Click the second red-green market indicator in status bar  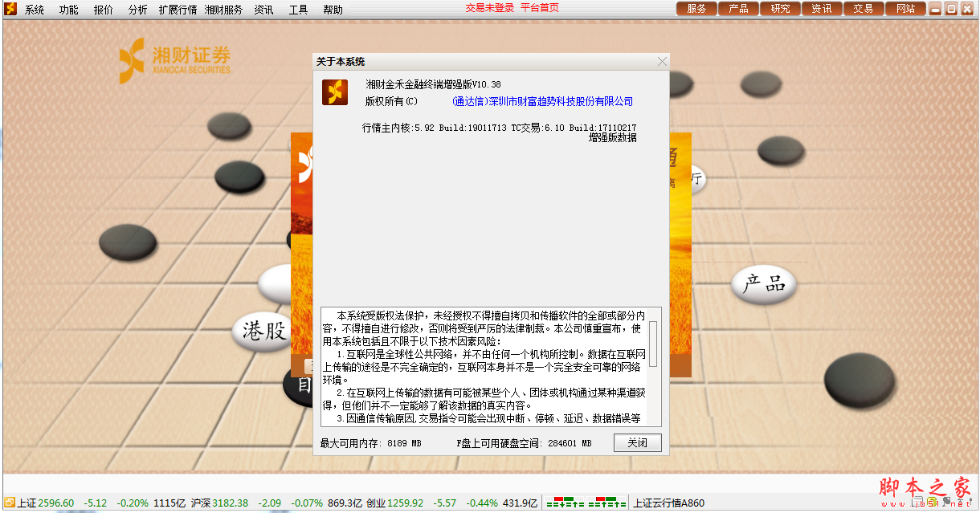pyautogui.click(x=606, y=503)
